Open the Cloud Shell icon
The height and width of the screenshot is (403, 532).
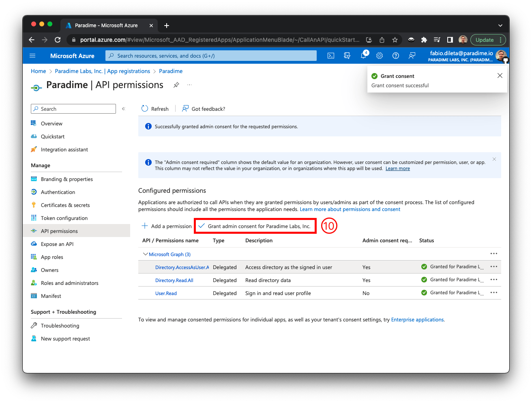331,56
